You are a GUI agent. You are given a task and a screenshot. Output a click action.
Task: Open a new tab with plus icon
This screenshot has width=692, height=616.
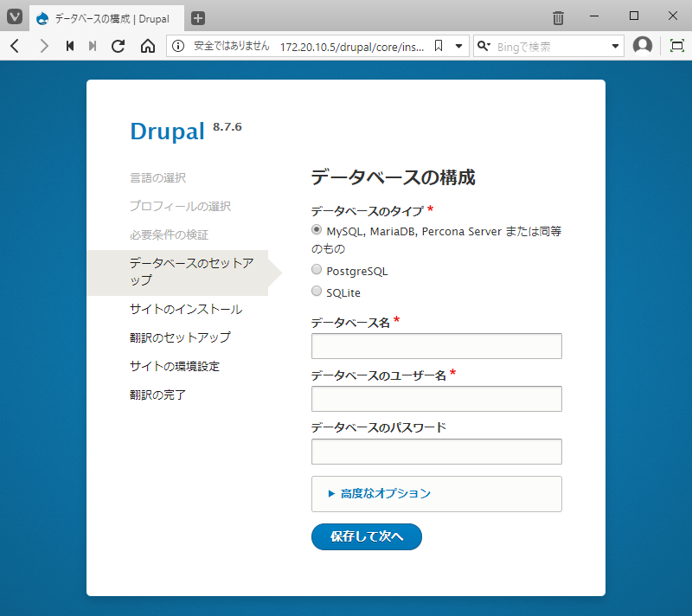tap(198, 18)
